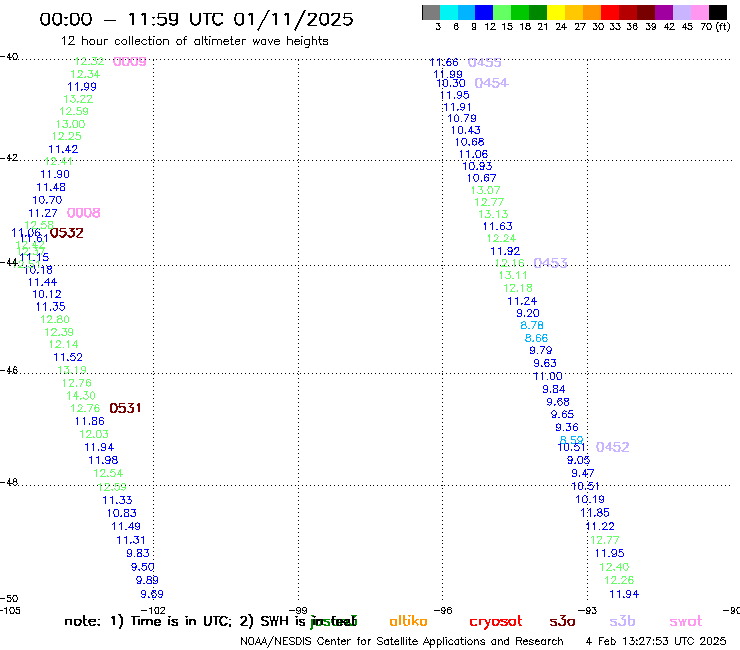
Task: Click the wave height value '13.22'
Action: pyautogui.click(x=78, y=99)
